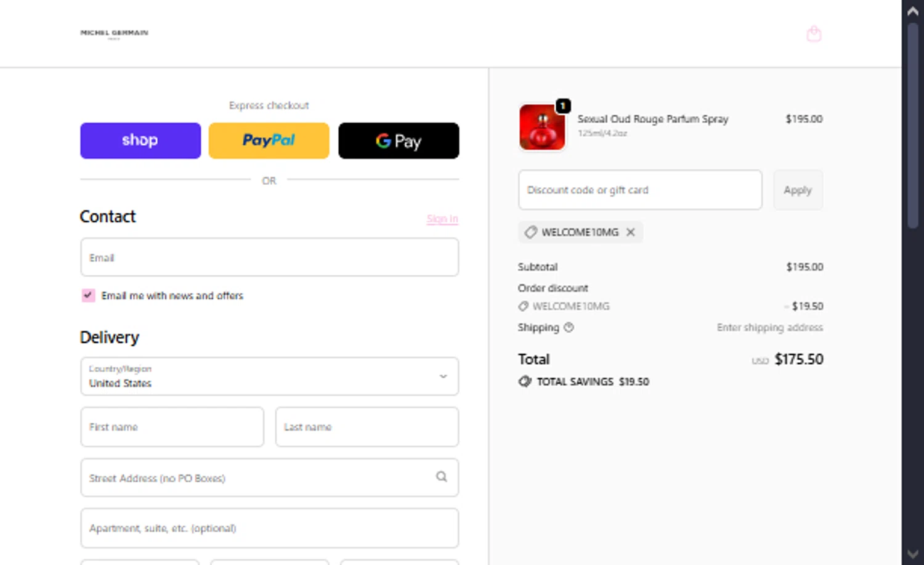Click the quantity badge on product image
This screenshot has height=565, width=924.
click(x=563, y=106)
